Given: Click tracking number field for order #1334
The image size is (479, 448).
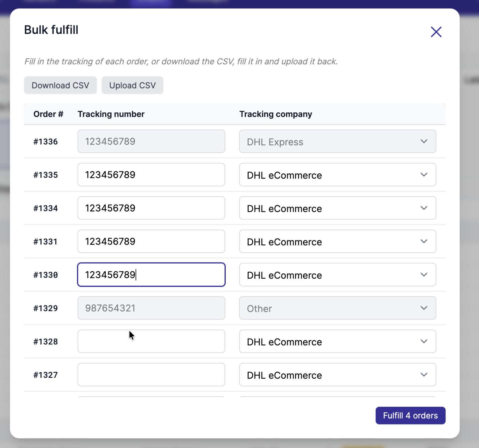Looking at the screenshot, I should (x=151, y=208).
